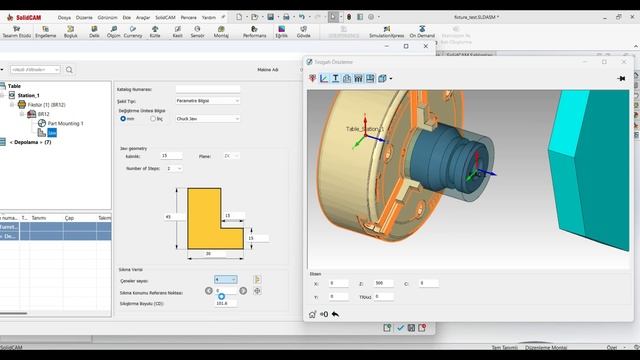This screenshot has width=640, height=360.
Task: Toggle the coordinate axes icon in viewer toolbar
Action: [x=324, y=78]
